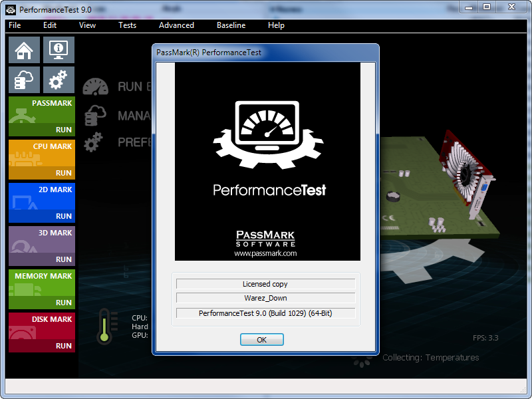The image size is (532, 399).
Task: Click the GPU: temperature label
Action: click(140, 335)
